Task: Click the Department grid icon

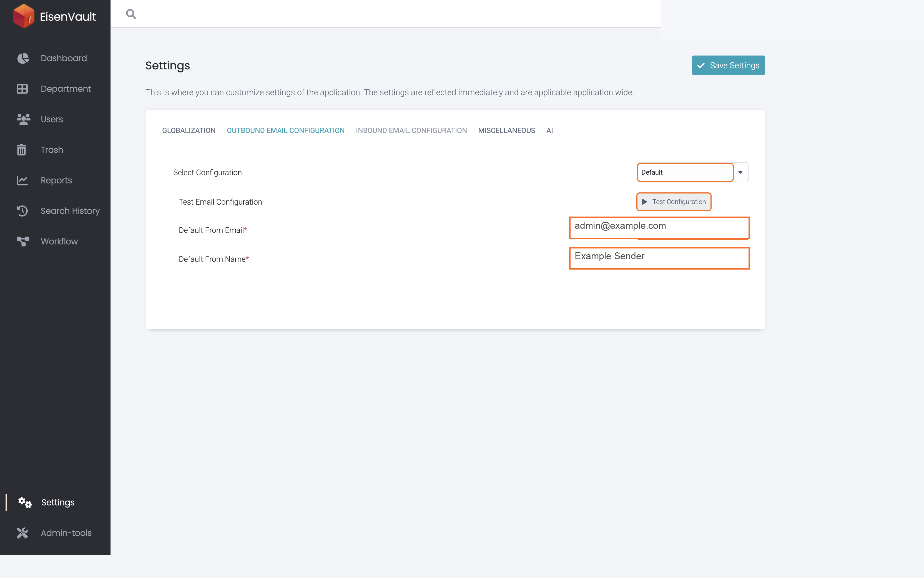Action: pyautogui.click(x=22, y=89)
